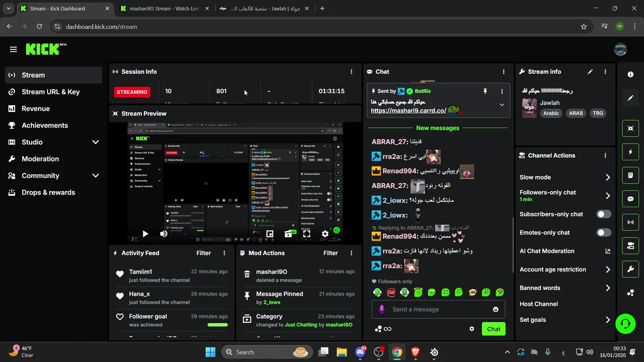Viewport: 644px width, 362px height.
Task: Click Filter in Activity Feed
Action: (204, 253)
